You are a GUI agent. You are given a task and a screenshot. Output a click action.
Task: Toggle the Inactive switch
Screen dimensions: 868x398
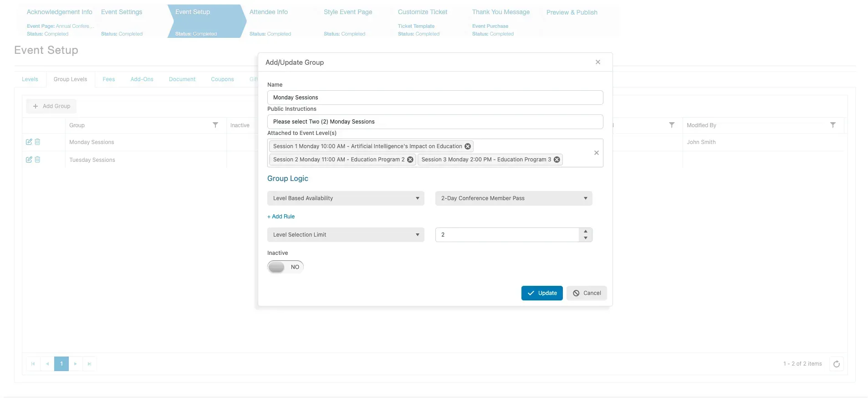coord(285,267)
